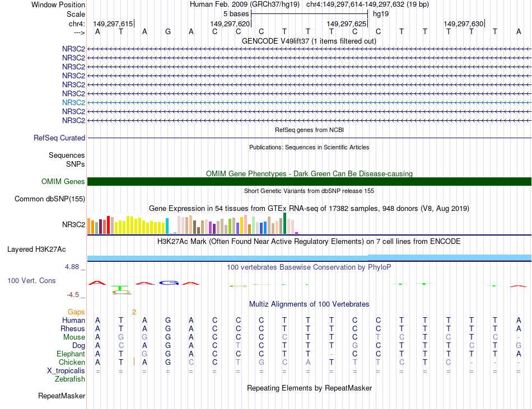Click the -4.5 PhyloP lower scale value
The image size is (532, 409).
[73, 295]
